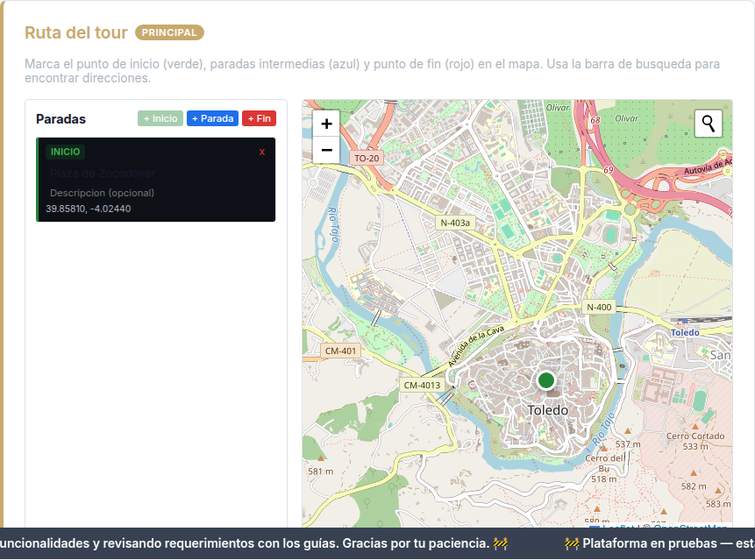Click the CM-4013 road label on map
Screen dimensions: 755x560
422,386
